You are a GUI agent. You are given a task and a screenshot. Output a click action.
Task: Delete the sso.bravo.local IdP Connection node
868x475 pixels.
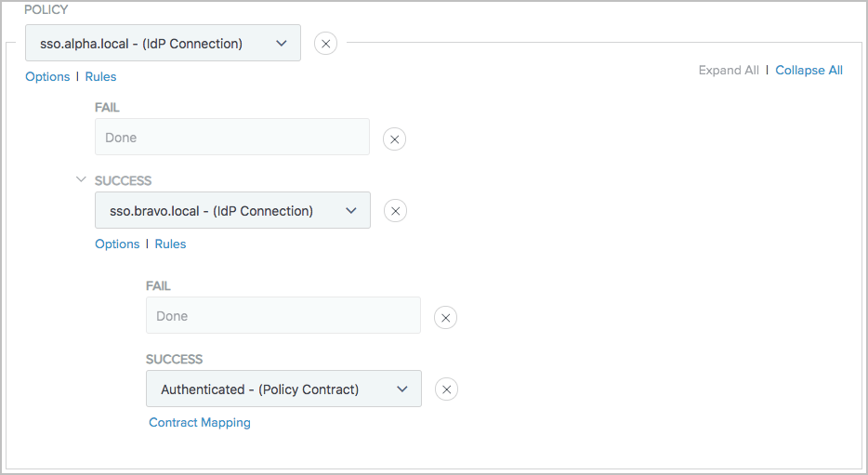[x=395, y=211]
